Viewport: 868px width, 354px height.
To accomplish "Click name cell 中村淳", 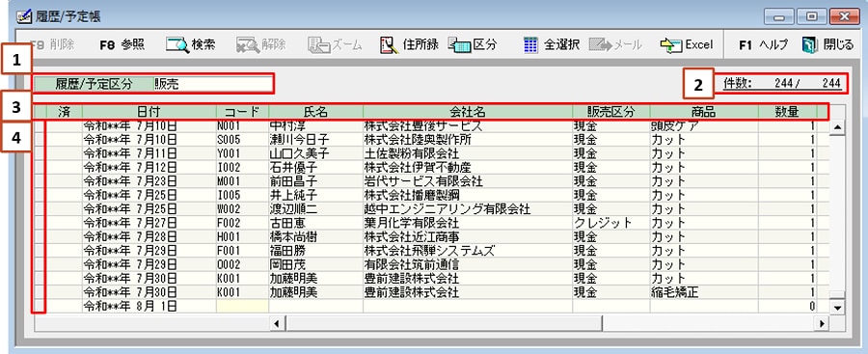I will (x=315, y=127).
